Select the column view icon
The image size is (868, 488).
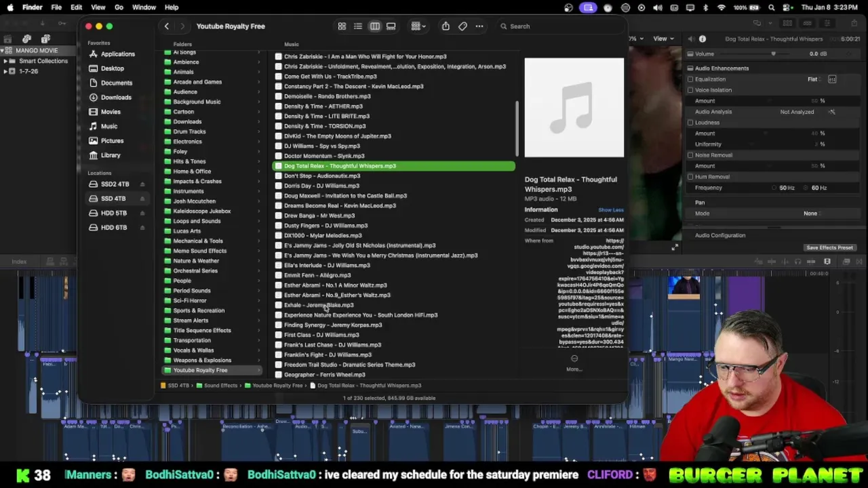pyautogui.click(x=374, y=26)
